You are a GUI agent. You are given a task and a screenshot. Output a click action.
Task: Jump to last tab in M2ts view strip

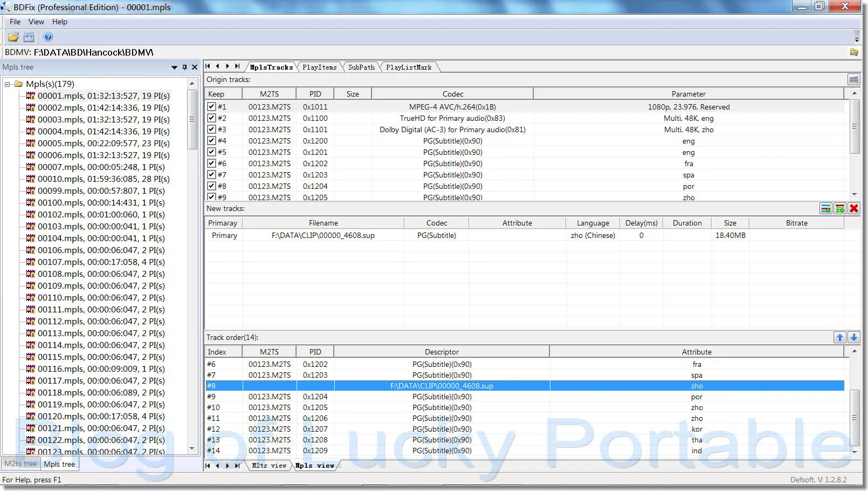coord(237,466)
